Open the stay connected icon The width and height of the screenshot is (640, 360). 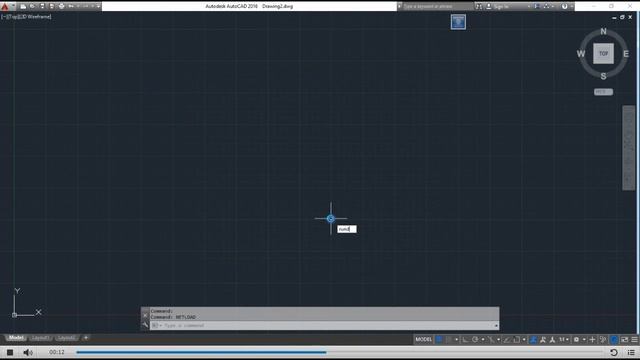click(x=547, y=6)
